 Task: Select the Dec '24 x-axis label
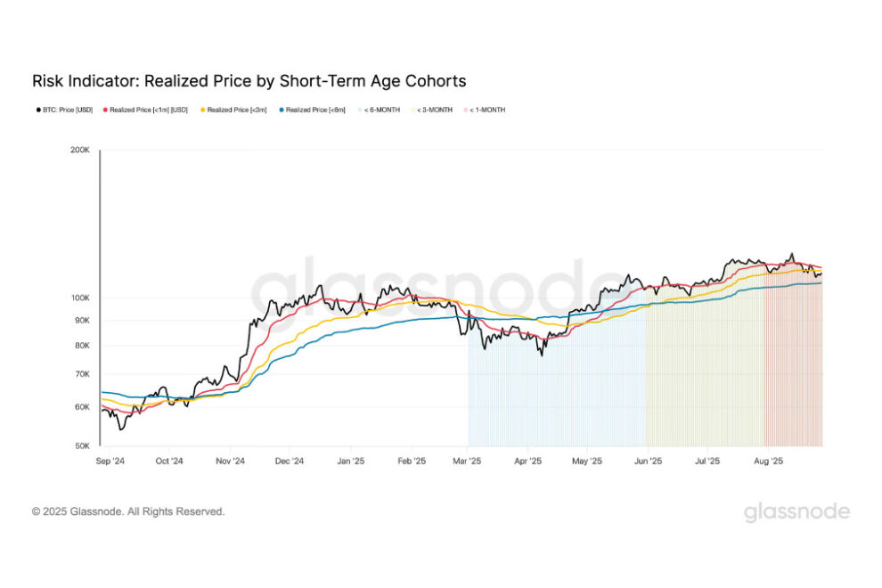click(x=290, y=461)
